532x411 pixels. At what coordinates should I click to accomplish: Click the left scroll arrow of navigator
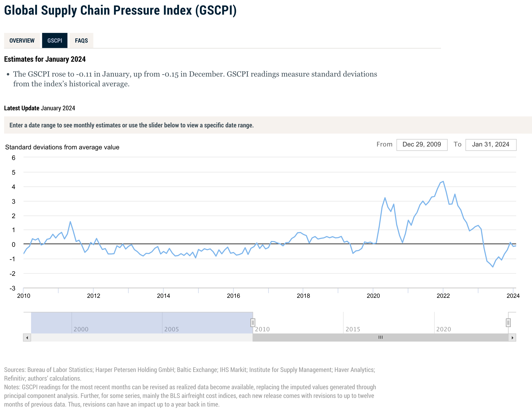coord(27,338)
